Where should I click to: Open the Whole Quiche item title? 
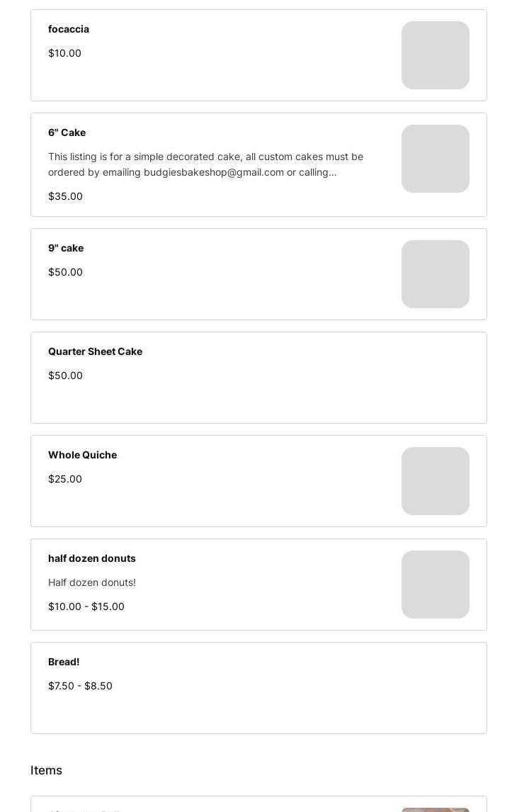[x=82, y=455]
